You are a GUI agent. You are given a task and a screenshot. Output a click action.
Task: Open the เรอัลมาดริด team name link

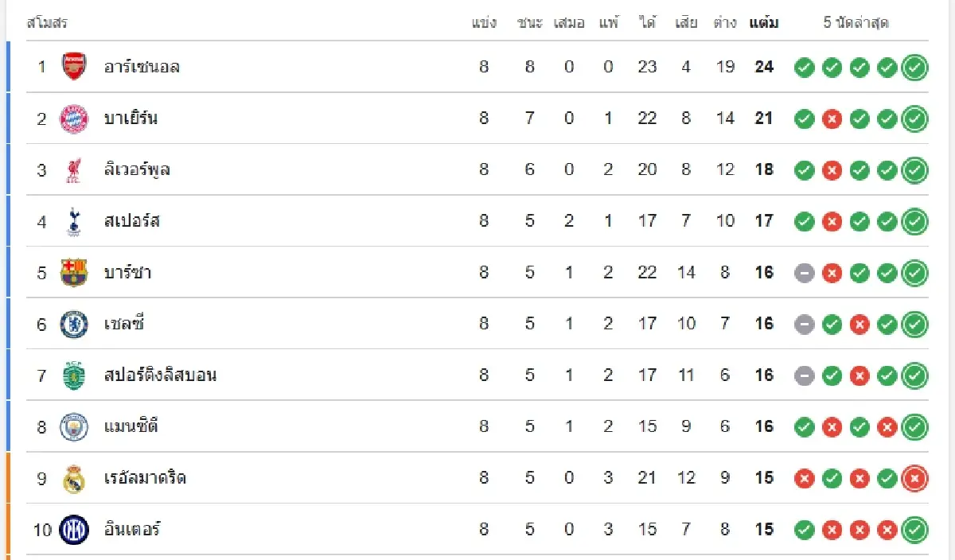click(145, 478)
